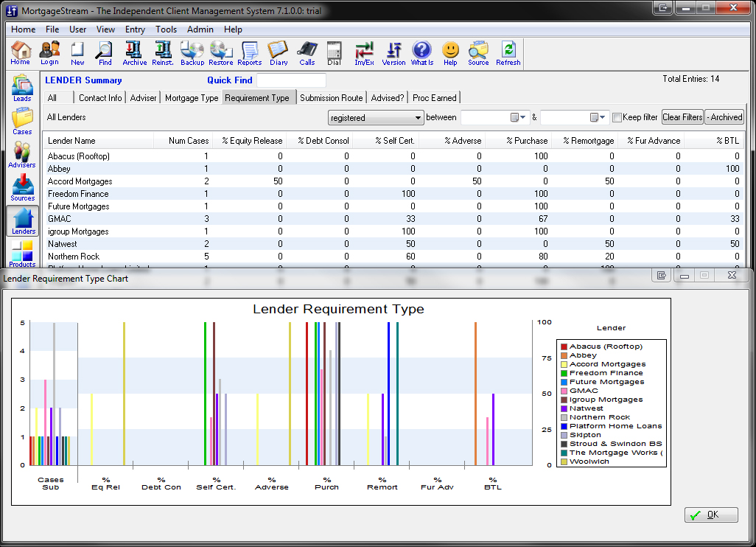This screenshot has height=547, width=756.
Task: Click the Archive toolbar icon
Action: point(135,53)
